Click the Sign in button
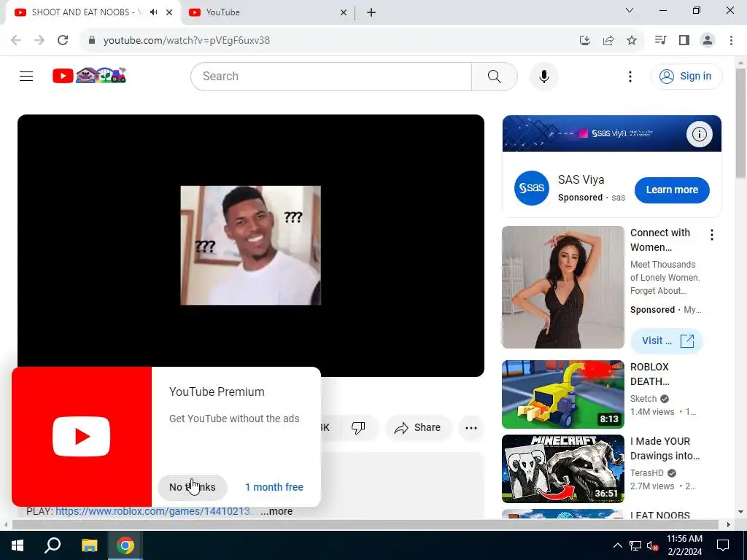This screenshot has width=747, height=560. click(686, 76)
